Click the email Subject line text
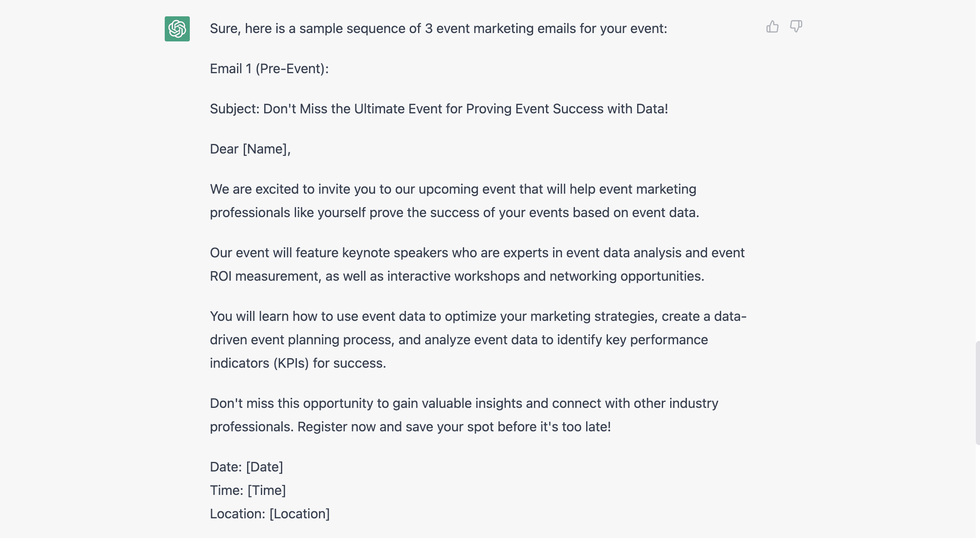 click(x=439, y=109)
